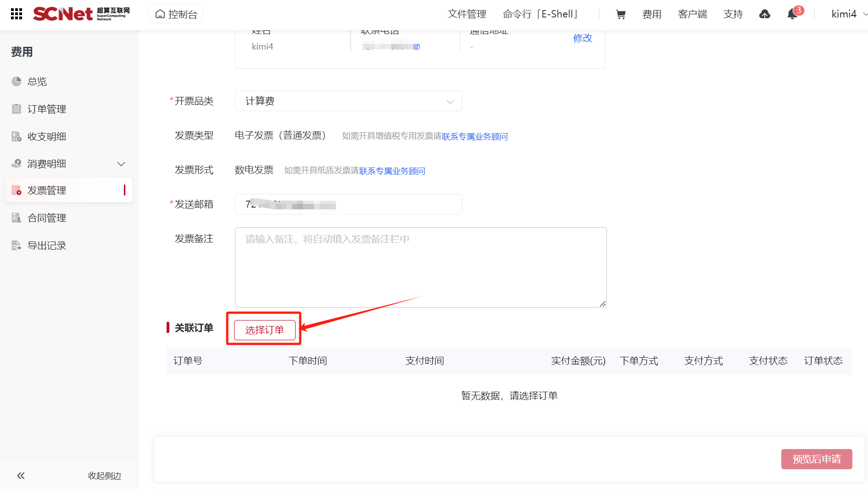Click the 合同管理 sidebar icon

[x=17, y=218]
